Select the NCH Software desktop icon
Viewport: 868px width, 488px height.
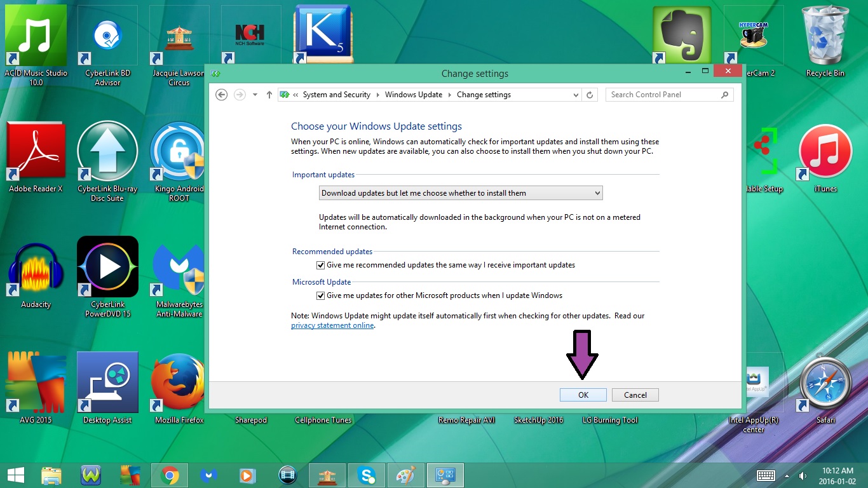coord(251,36)
